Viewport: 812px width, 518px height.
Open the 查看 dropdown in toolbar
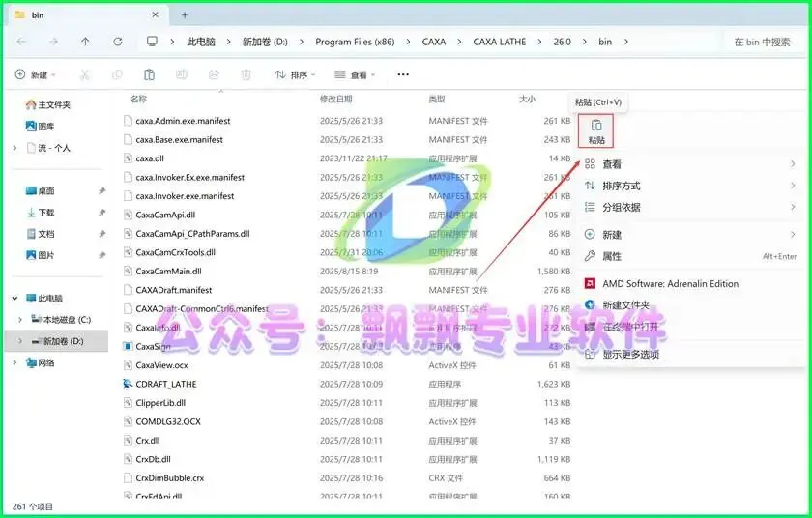click(x=355, y=75)
